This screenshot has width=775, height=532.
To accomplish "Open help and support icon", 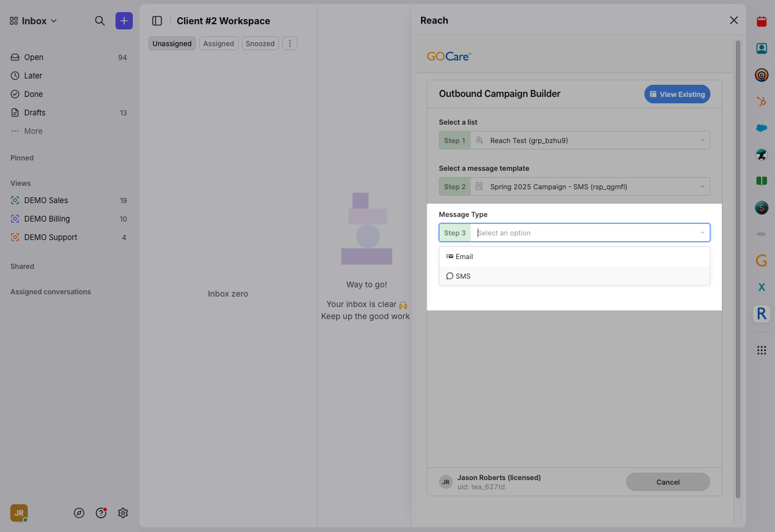I will tap(101, 513).
